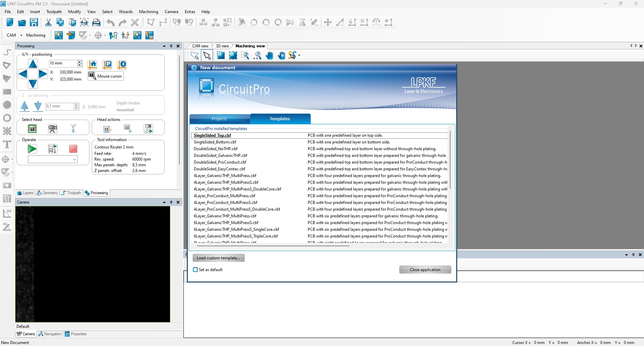
Task: Move head to Zero position (0 icon)
Action: point(122,64)
